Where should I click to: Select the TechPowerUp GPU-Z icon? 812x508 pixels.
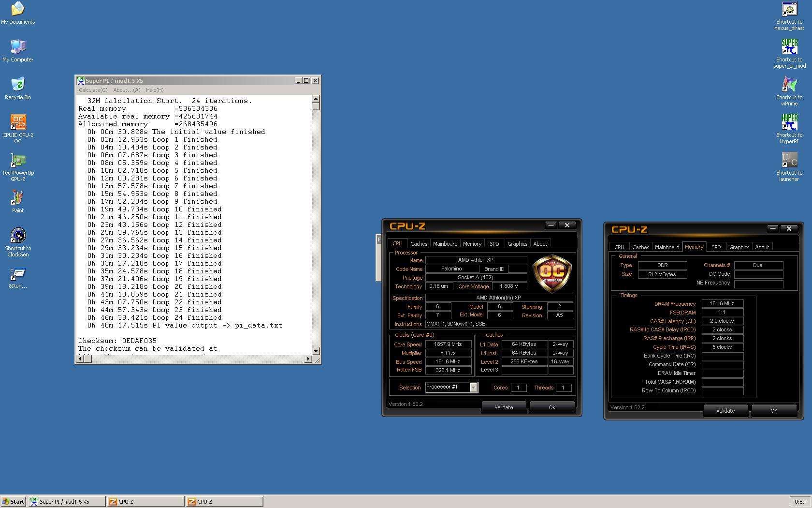tap(18, 167)
